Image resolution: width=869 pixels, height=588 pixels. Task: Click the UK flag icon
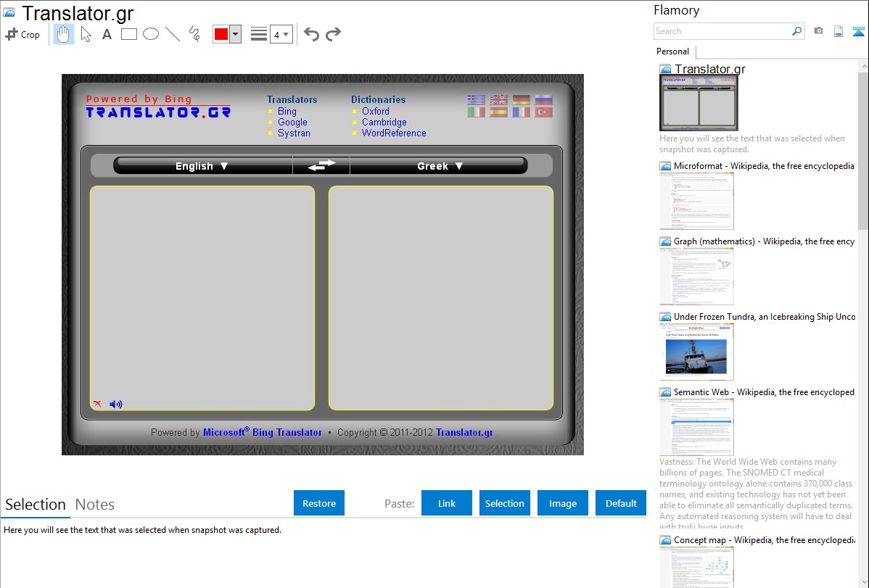tap(498, 100)
